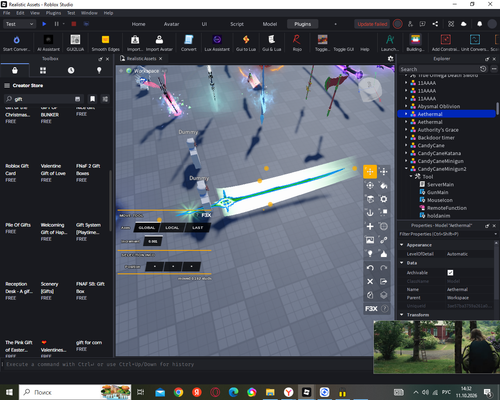The height and width of the screenshot is (400, 500).
Task: Select the F3X Move tool icon
Action: point(370,172)
